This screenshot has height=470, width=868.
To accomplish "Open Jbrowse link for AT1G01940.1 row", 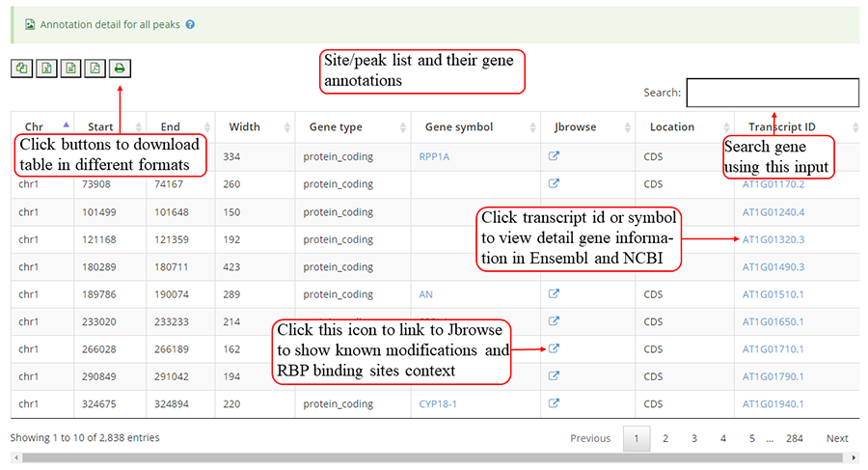I will (x=554, y=404).
